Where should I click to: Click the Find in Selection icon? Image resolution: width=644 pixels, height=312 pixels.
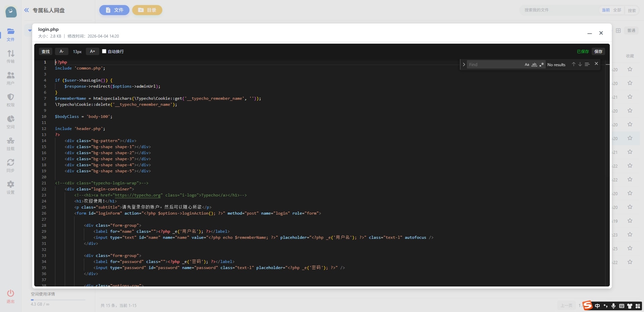(x=587, y=64)
